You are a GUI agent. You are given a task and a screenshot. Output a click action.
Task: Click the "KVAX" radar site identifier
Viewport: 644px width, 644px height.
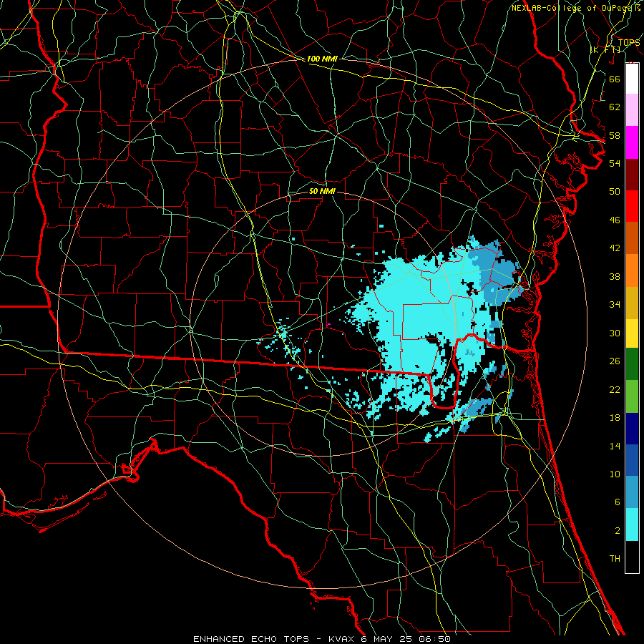(x=342, y=639)
